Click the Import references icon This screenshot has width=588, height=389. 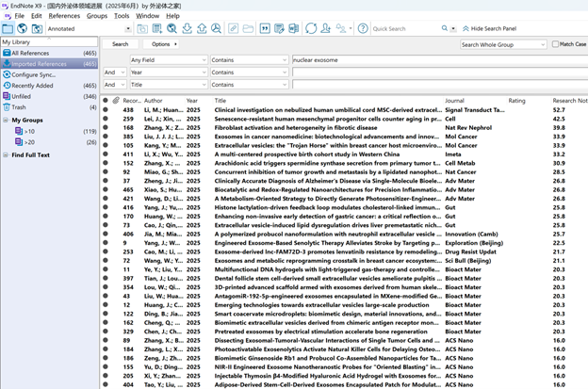187,28
